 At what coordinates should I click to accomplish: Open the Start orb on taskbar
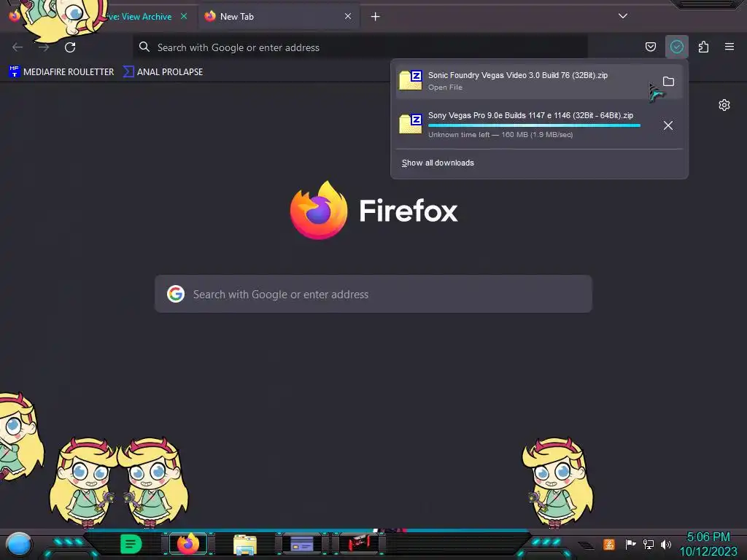pyautogui.click(x=19, y=544)
